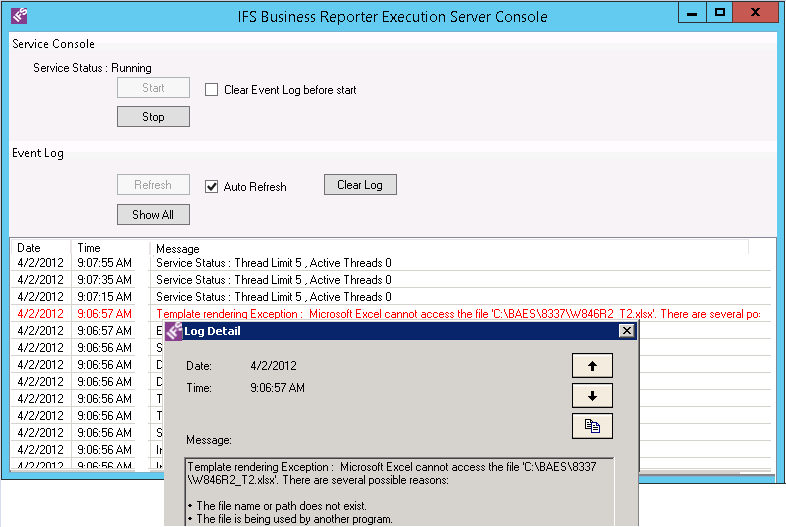
Task: Select the red Template rendering Exception row
Action: [391, 314]
